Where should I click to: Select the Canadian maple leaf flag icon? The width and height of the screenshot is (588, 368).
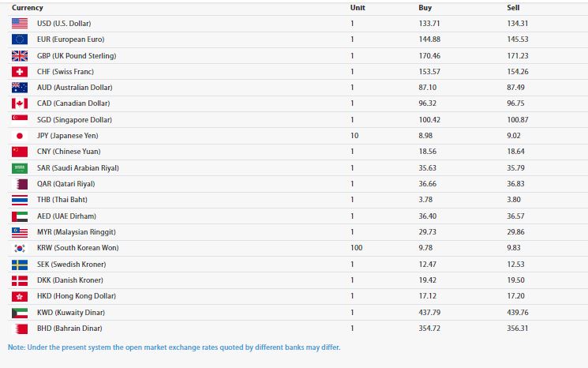[x=20, y=103]
